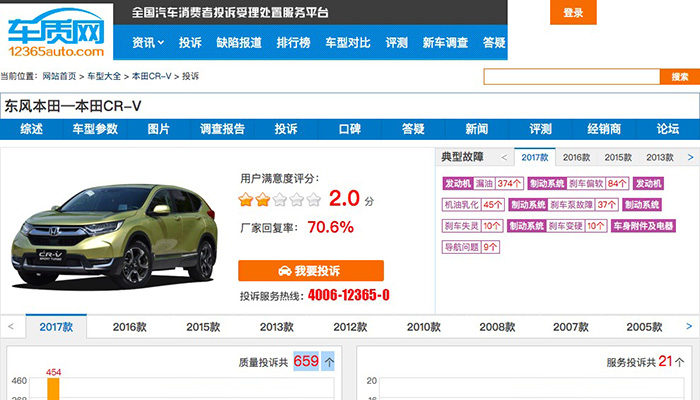The height and width of the screenshot is (400, 700).
Task: Switch to the 经销商 tab
Action: coord(604,129)
